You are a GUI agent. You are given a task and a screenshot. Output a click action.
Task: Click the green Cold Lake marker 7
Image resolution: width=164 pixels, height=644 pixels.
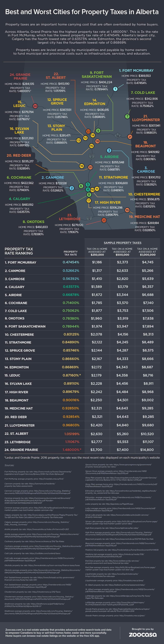point(127,116)
